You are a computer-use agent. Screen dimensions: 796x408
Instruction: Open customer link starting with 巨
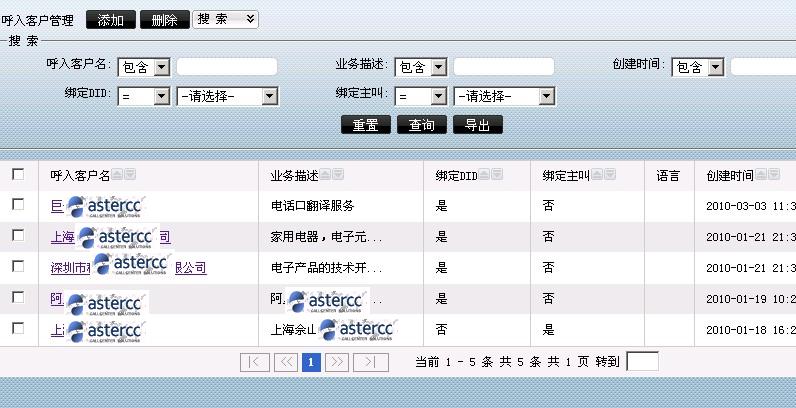(x=57, y=206)
